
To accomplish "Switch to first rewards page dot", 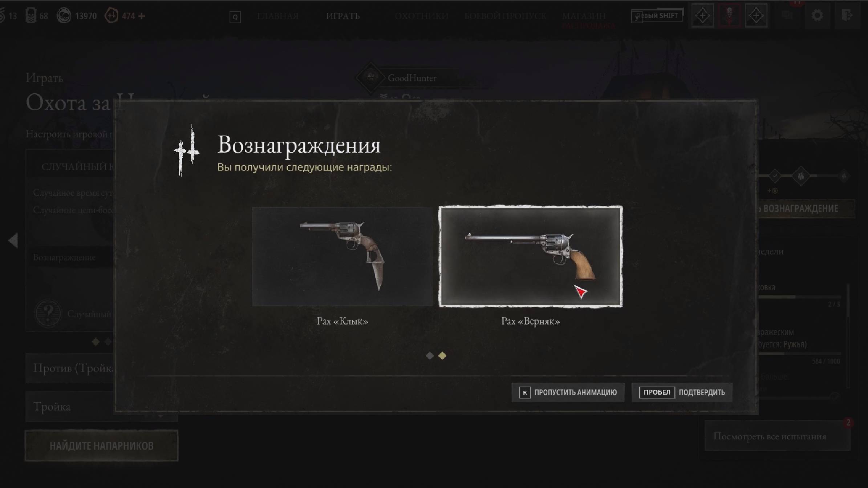I will pyautogui.click(x=430, y=355).
